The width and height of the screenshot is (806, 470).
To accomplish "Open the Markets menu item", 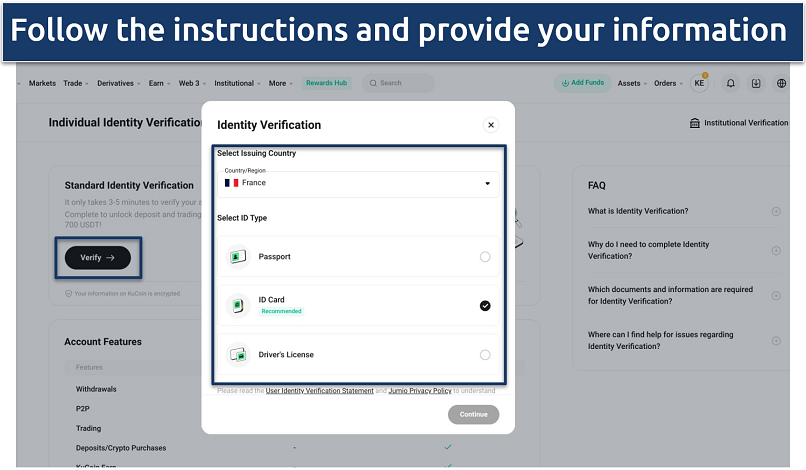I will tap(42, 83).
